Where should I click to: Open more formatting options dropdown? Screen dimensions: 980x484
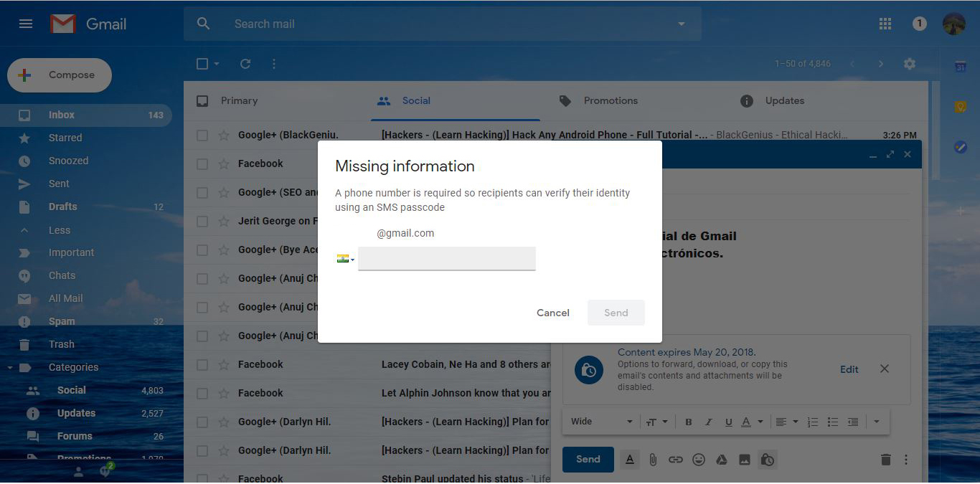[877, 422]
